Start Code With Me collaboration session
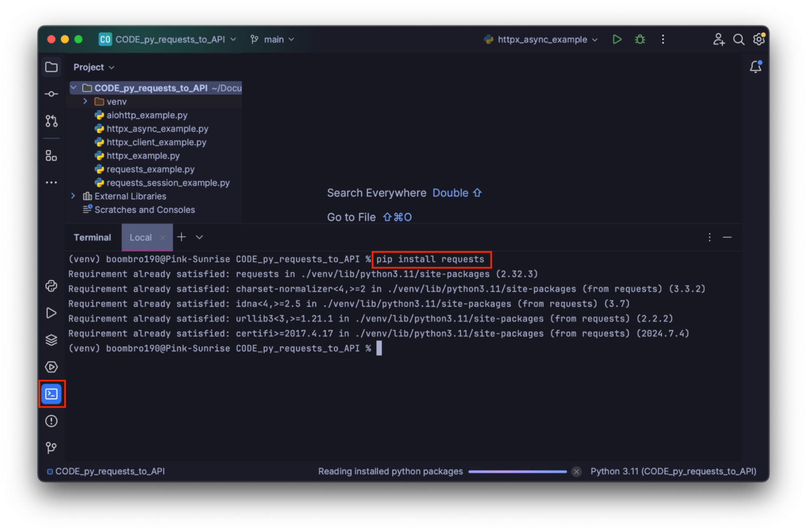The width and height of the screenshot is (807, 532). pos(718,39)
